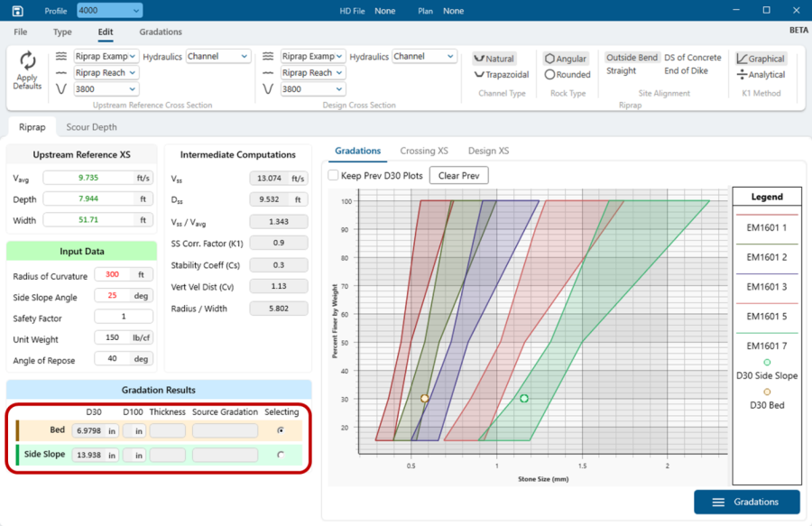The height and width of the screenshot is (526, 812).
Task: Open the Profile 4000 dropdown
Action: tap(109, 11)
